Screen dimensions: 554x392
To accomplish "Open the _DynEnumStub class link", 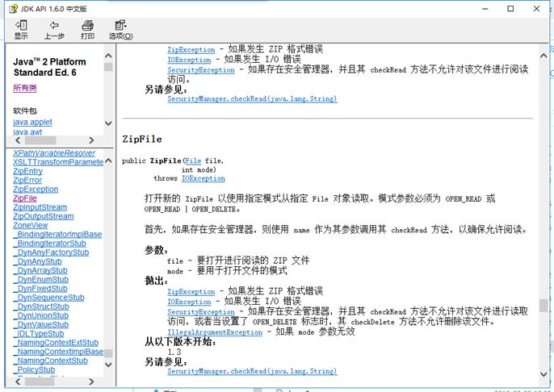I will click(41, 279).
